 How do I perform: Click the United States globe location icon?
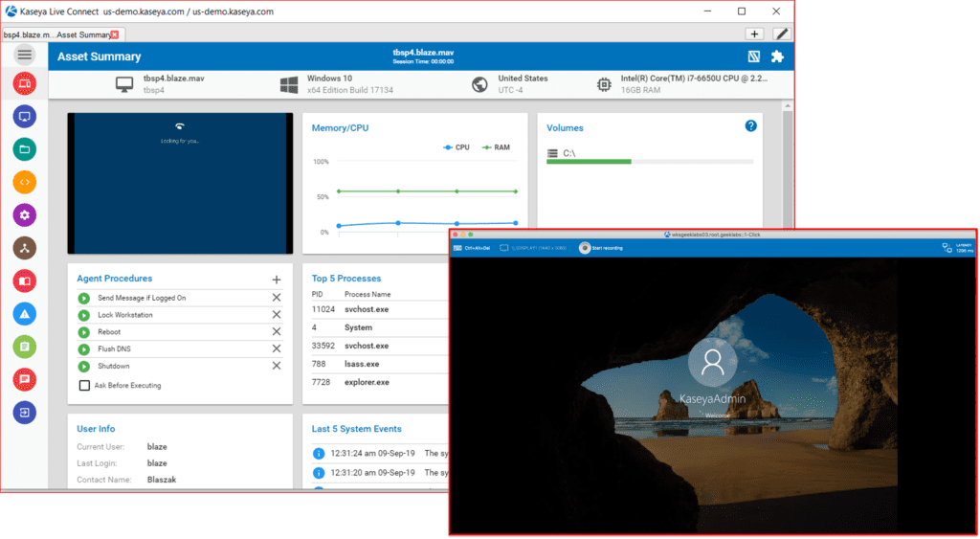coord(480,84)
